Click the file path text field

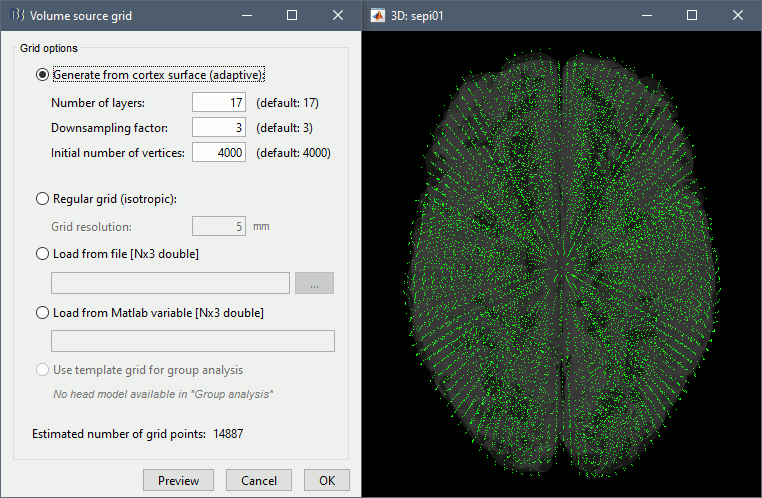(170, 283)
